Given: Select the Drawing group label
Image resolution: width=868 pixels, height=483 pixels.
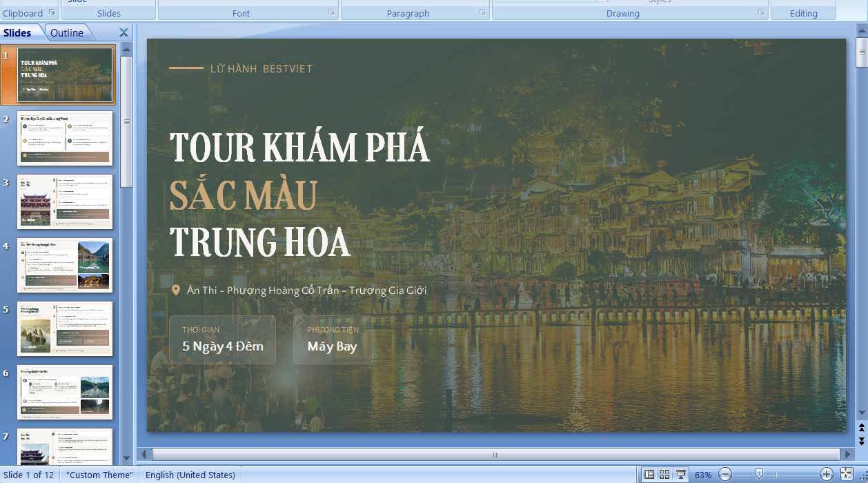Looking at the screenshot, I should tap(622, 12).
